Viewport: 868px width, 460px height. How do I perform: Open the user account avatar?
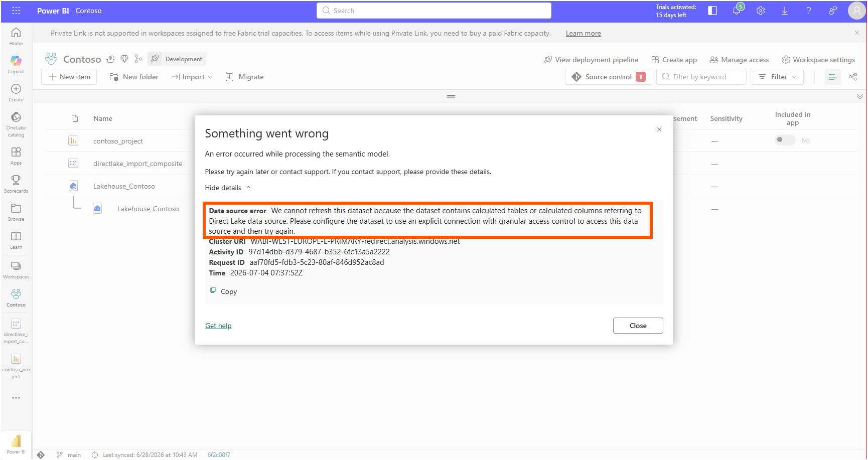point(856,11)
